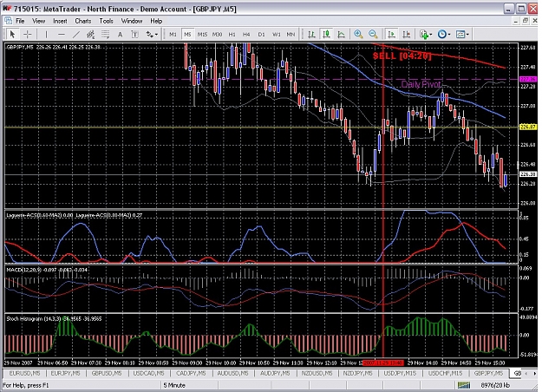This screenshot has height=392, width=542.
Task: Switch to the USDJPY,M15 chart tab
Action: 400,373
